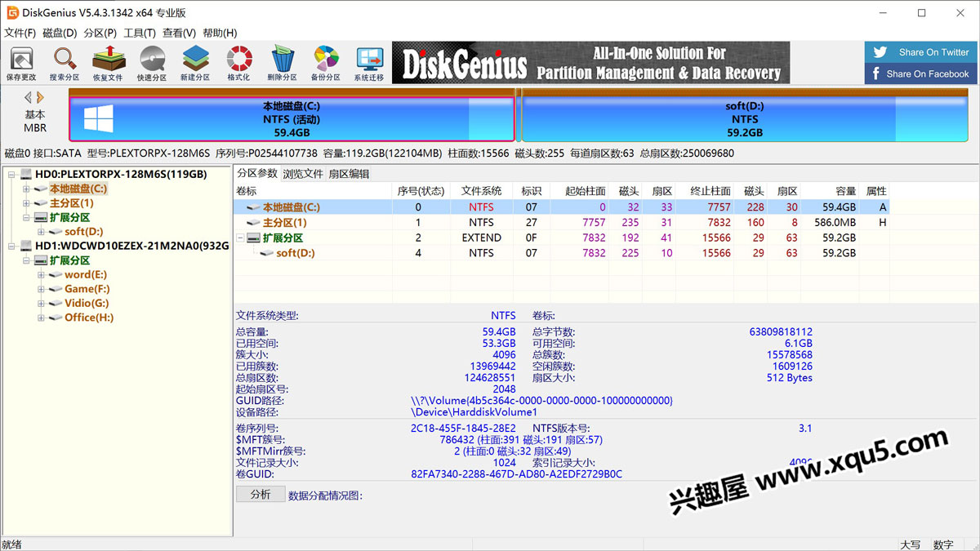
Task: Start 快速分区 quick partition
Action: pos(152,64)
